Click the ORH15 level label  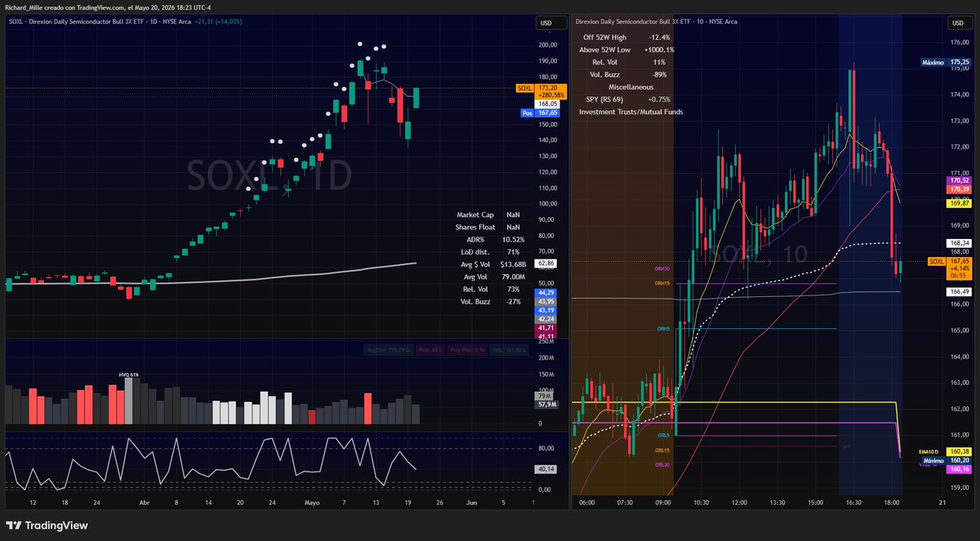[662, 283]
